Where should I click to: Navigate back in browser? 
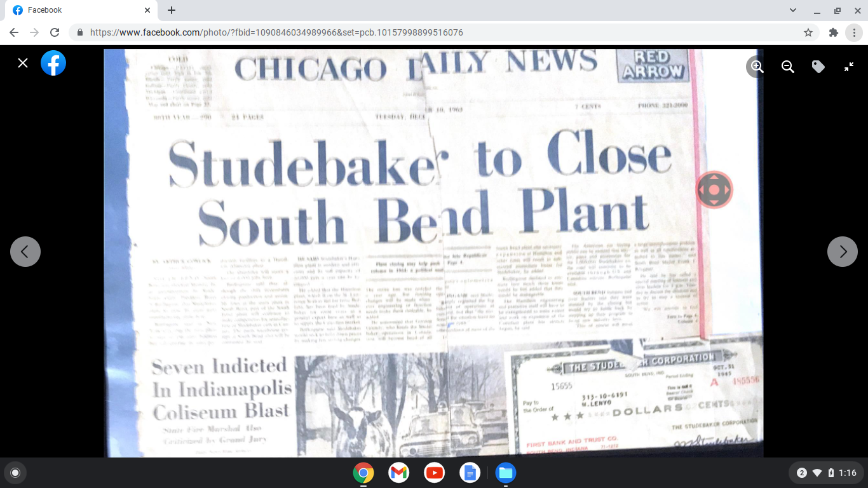14,32
